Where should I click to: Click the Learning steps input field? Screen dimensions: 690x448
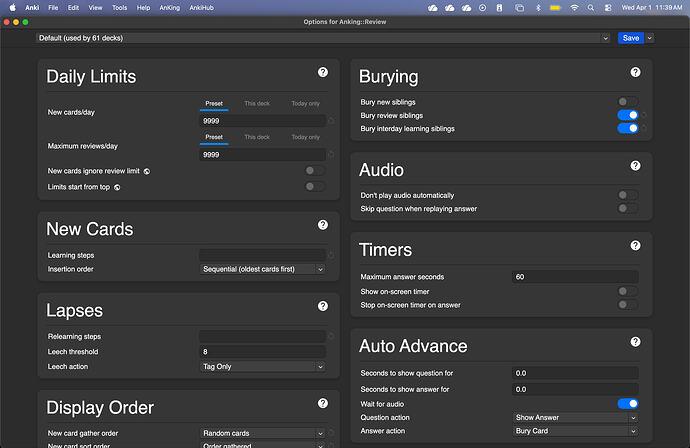tap(263, 255)
